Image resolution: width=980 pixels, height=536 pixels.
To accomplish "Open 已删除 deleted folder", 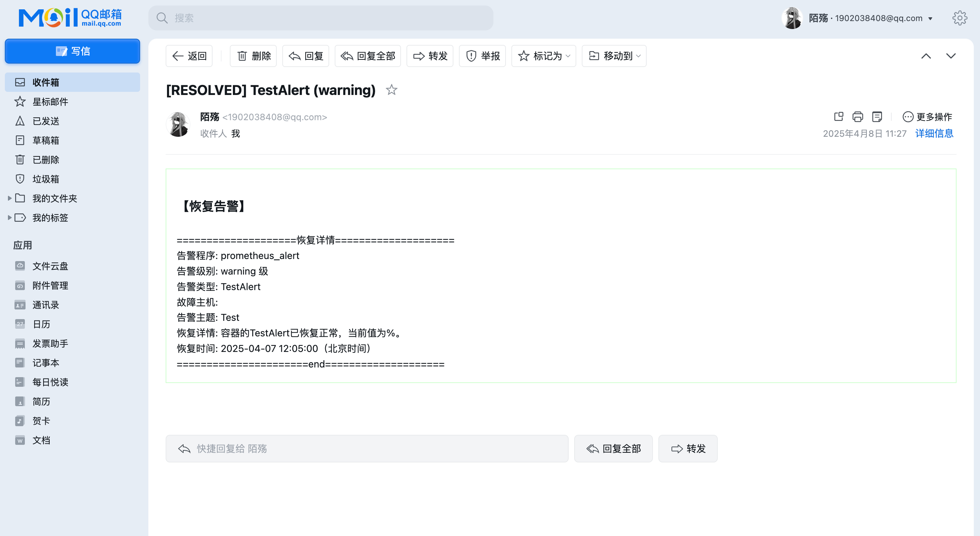I will 72,160.
